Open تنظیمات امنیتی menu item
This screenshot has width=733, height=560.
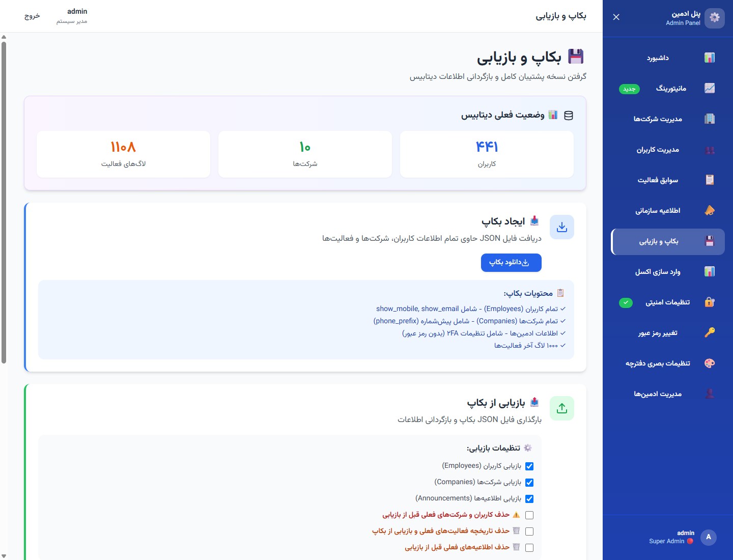[668, 302]
